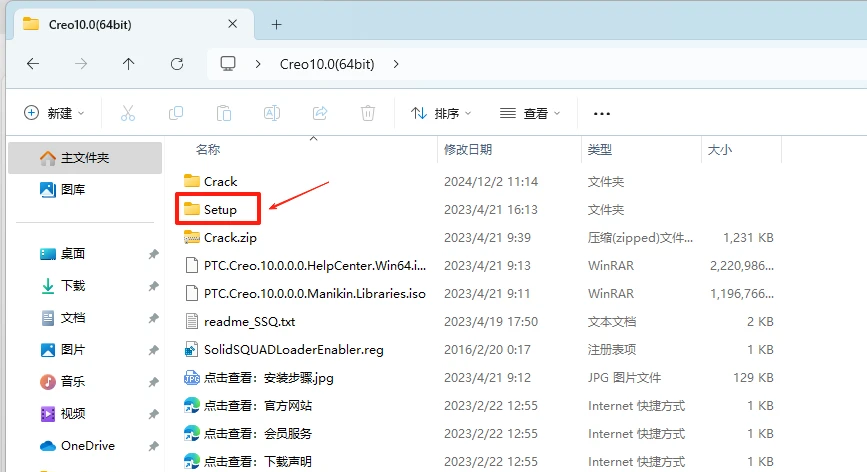Click the Paste clipboard icon

point(224,113)
